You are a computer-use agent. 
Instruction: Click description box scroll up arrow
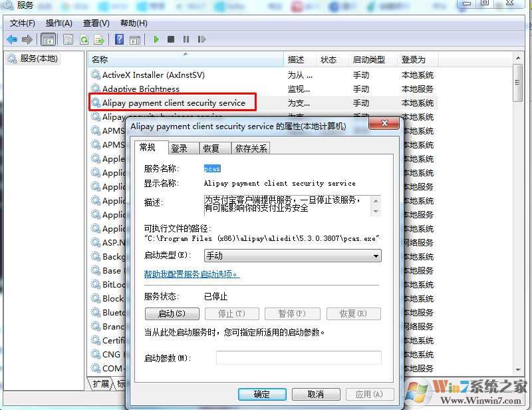[x=376, y=201]
